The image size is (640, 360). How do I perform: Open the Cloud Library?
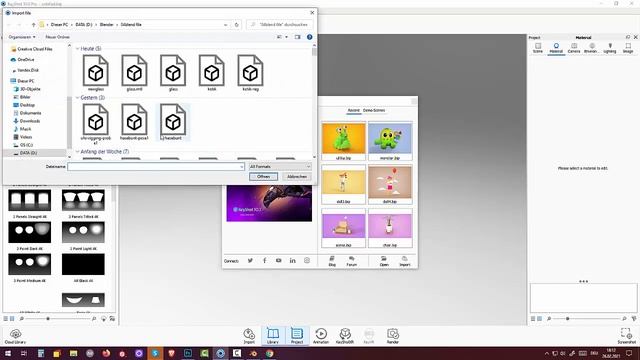(15, 336)
